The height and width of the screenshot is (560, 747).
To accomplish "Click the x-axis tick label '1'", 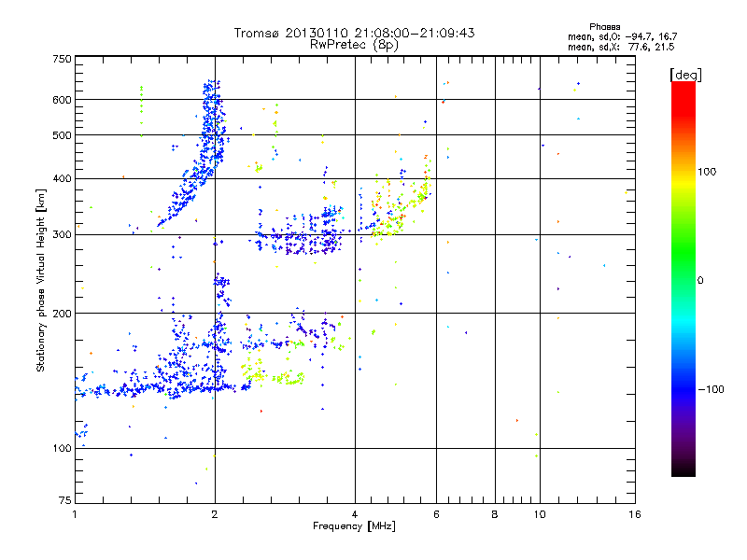I will 75,514.
